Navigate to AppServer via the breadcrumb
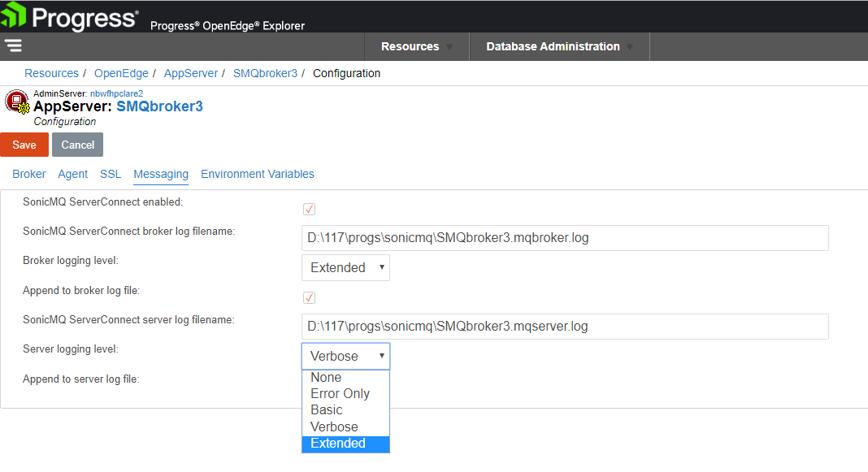 (190, 72)
